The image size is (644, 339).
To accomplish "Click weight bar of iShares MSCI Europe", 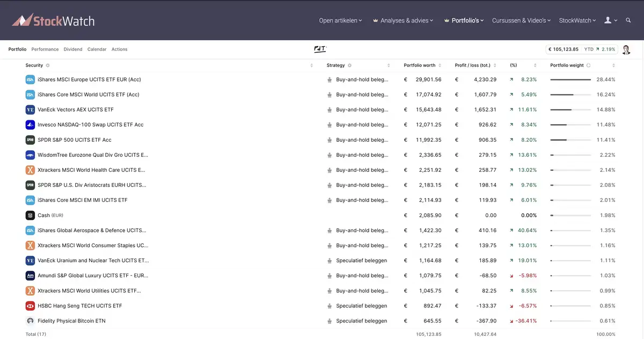I will pyautogui.click(x=570, y=80).
